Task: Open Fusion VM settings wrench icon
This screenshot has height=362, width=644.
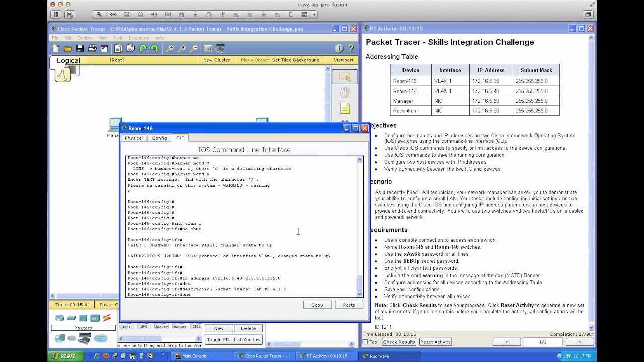Action: (99, 15)
